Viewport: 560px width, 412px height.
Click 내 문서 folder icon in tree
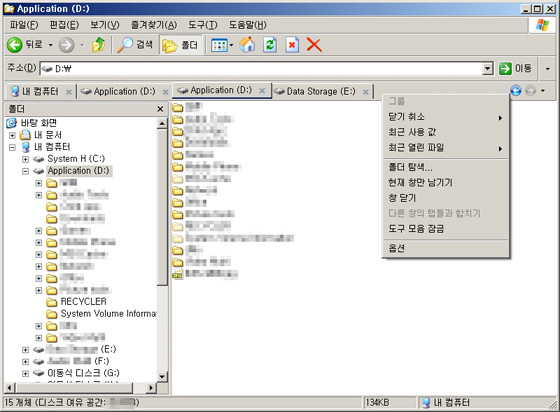click(25, 135)
